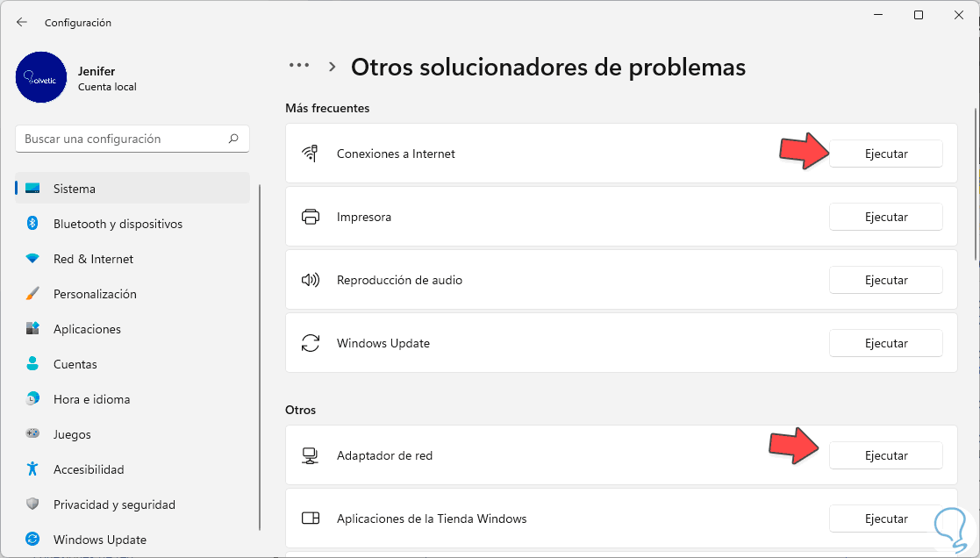Select Cuentas from the sidebar
Image resolution: width=980 pixels, height=558 pixels.
(75, 364)
